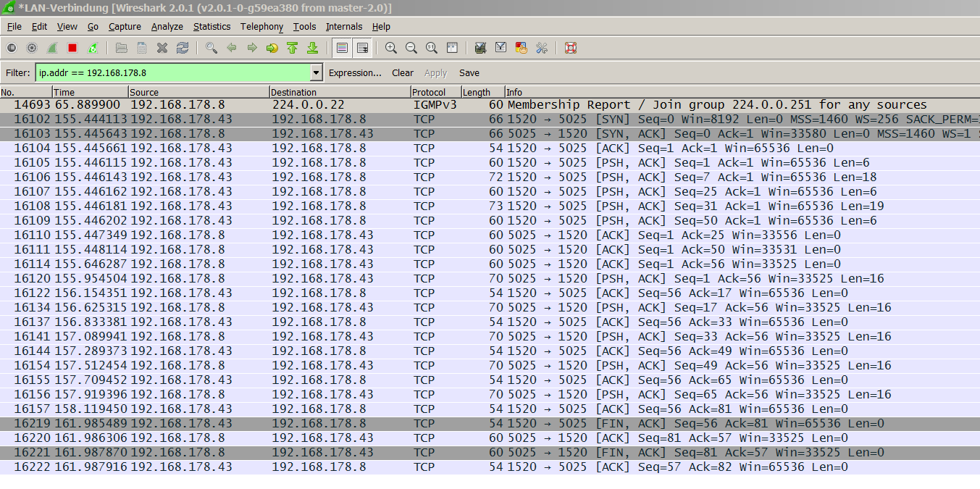Reset zoom to normal size (1:1)

pos(431,48)
